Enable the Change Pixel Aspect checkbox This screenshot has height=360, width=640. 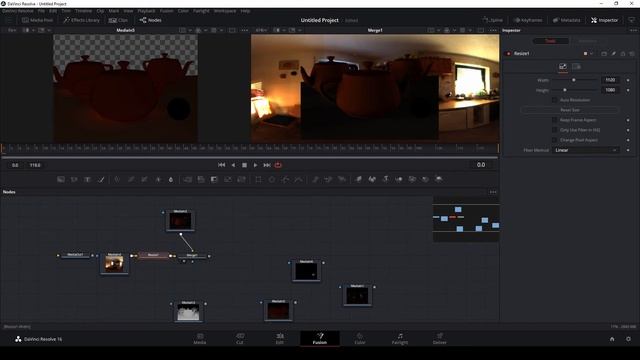tap(554, 140)
